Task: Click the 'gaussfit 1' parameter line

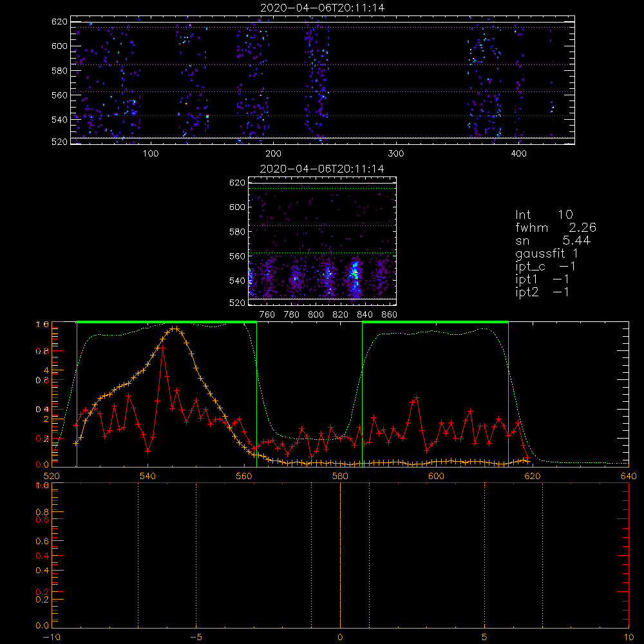Action: [x=547, y=253]
